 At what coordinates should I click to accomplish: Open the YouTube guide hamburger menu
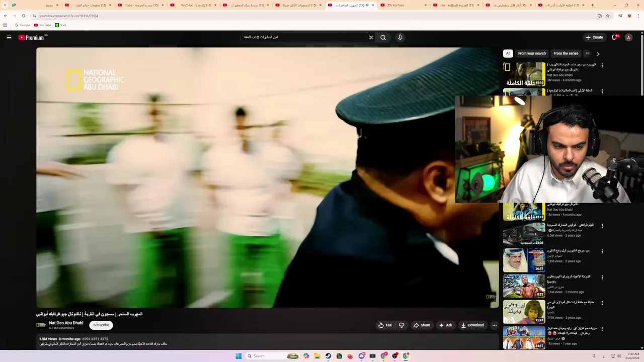click(9, 37)
